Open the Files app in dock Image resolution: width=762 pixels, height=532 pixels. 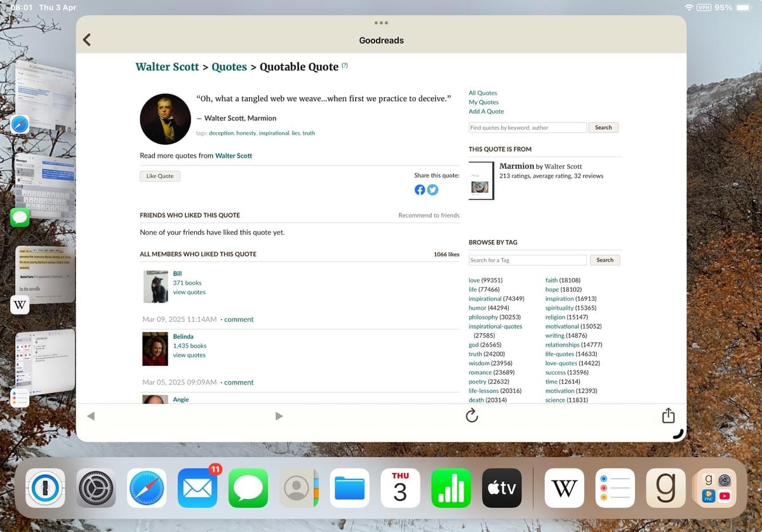[349, 488]
